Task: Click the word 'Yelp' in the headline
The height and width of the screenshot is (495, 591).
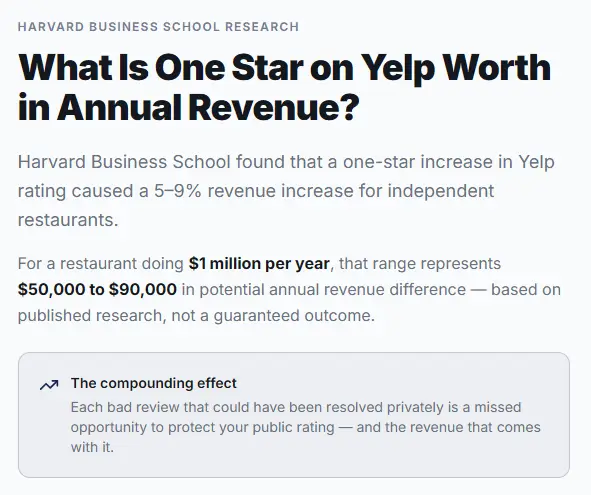Action: click(x=398, y=68)
